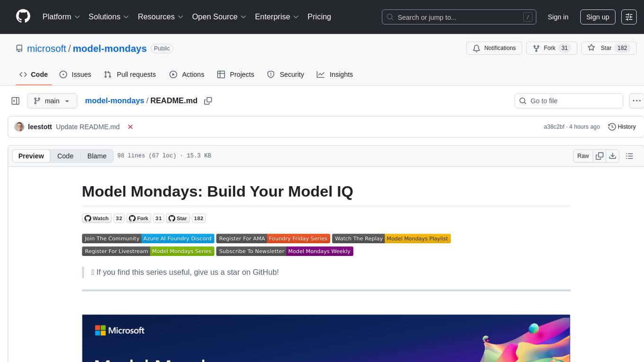Switch to the Actions tab
This screenshot has width=644, height=362.
187,74
